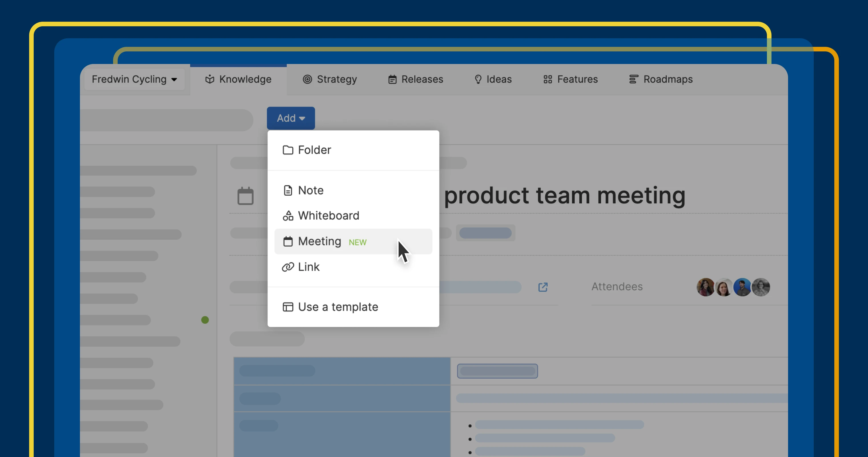Click the Ideas lightbulb icon
Image resolution: width=868 pixels, height=457 pixels.
(x=478, y=79)
